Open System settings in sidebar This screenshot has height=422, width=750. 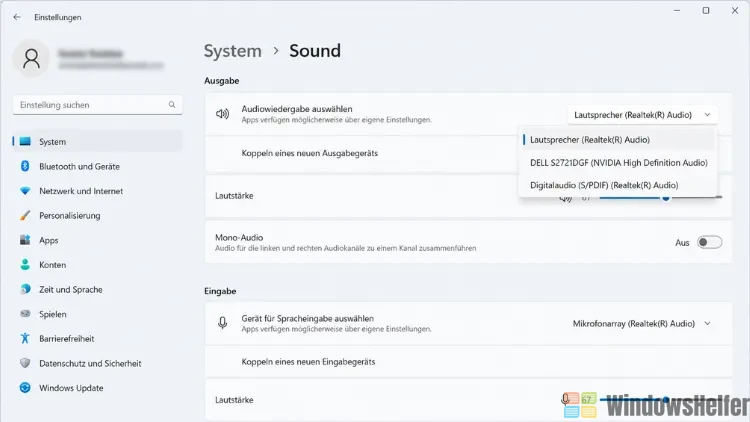tap(98, 142)
